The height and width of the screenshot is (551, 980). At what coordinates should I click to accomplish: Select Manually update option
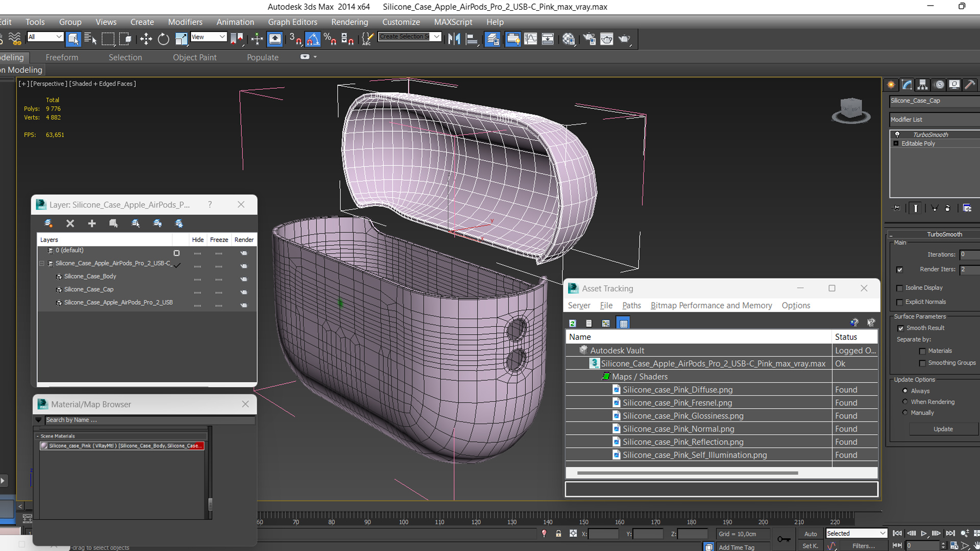(x=905, y=413)
